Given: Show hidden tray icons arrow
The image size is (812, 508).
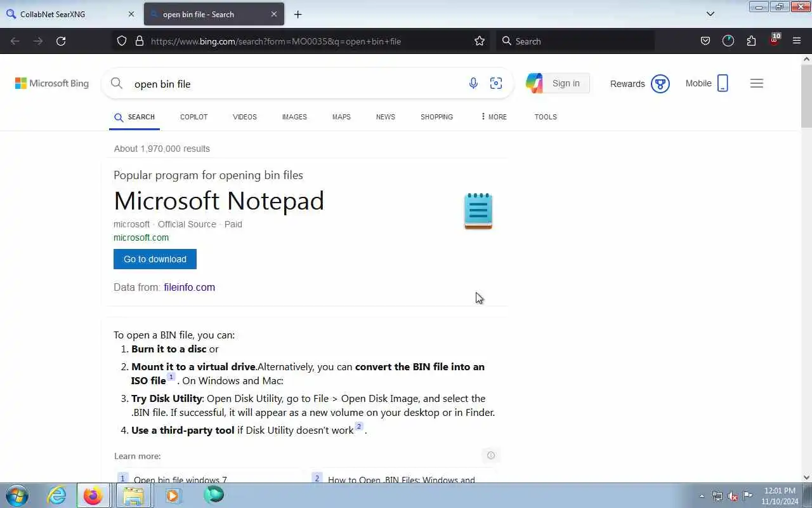Looking at the screenshot, I should click(702, 496).
